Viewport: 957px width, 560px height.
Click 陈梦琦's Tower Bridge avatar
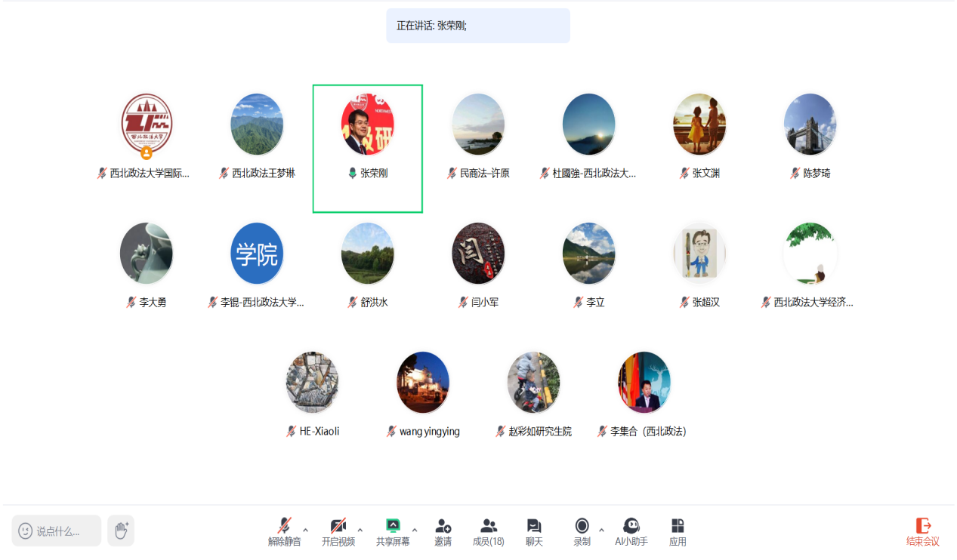tap(810, 125)
